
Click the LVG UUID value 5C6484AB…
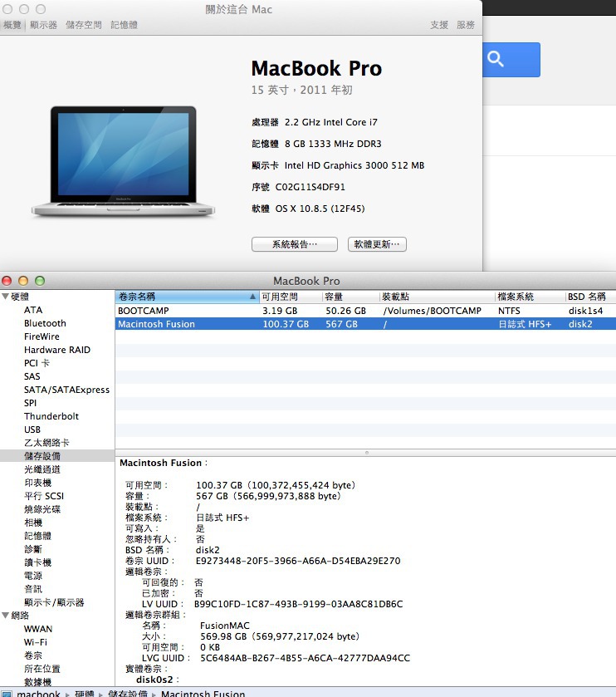coord(305,658)
